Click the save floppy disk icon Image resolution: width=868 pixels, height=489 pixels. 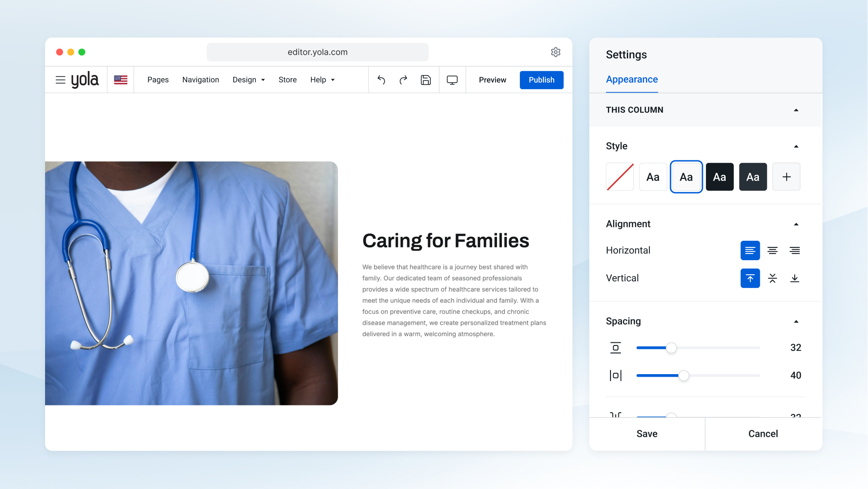click(x=426, y=80)
